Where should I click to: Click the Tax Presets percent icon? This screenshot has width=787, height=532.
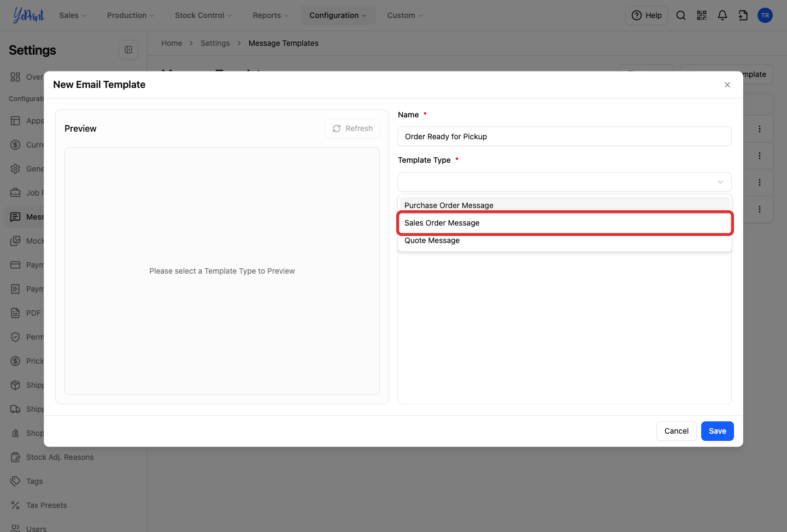[15, 505]
